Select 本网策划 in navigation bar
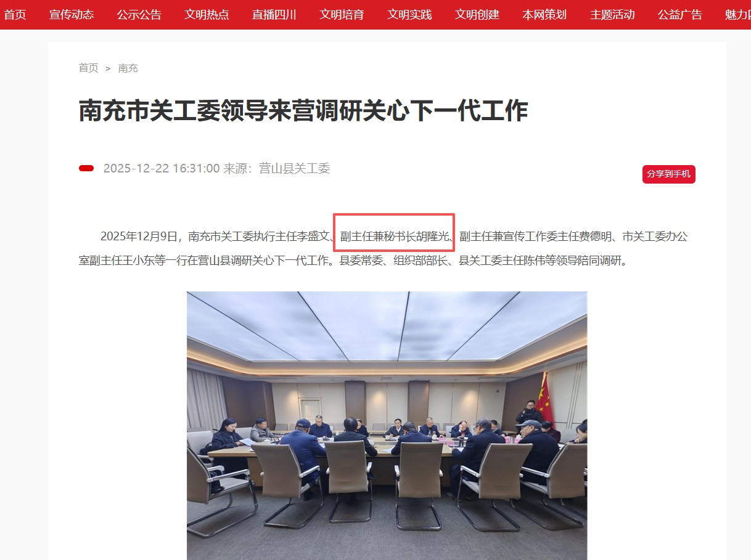The height and width of the screenshot is (560, 751). [544, 14]
